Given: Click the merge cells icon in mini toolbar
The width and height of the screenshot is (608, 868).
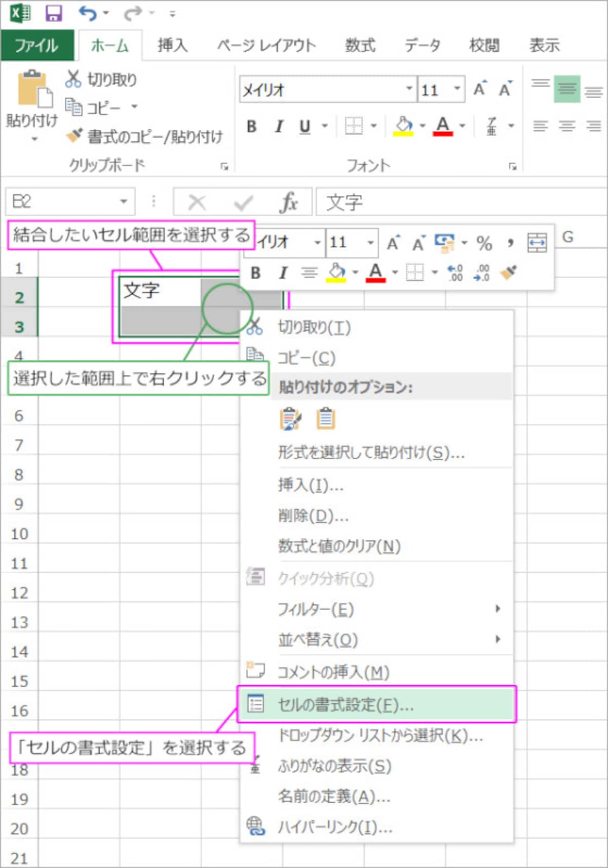Looking at the screenshot, I should coord(537,243).
